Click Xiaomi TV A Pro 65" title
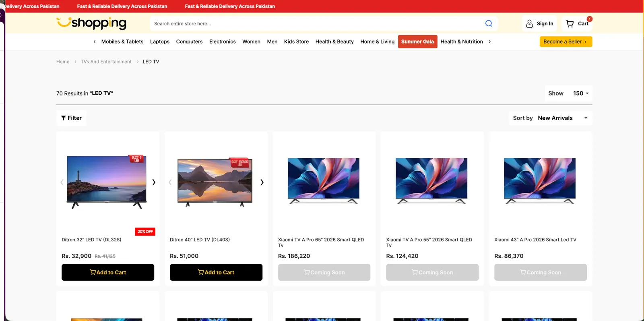 tap(321, 242)
